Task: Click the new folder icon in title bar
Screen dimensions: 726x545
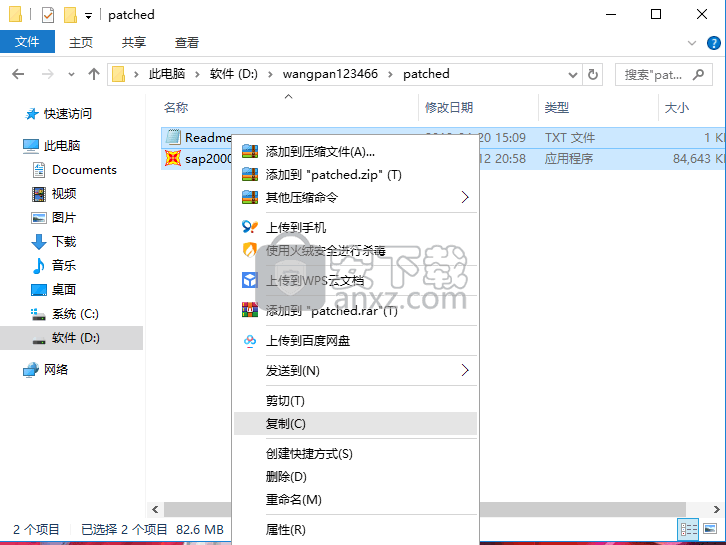Action: click(x=70, y=15)
